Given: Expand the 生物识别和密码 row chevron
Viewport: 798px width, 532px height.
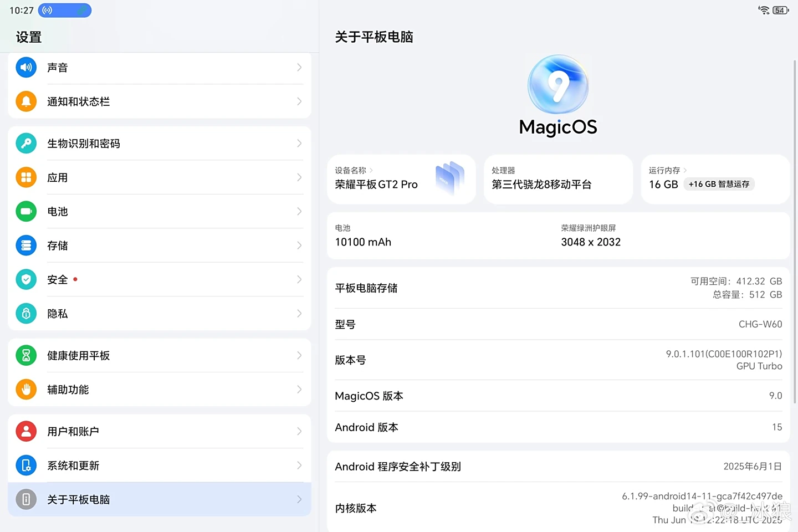Looking at the screenshot, I should point(299,144).
